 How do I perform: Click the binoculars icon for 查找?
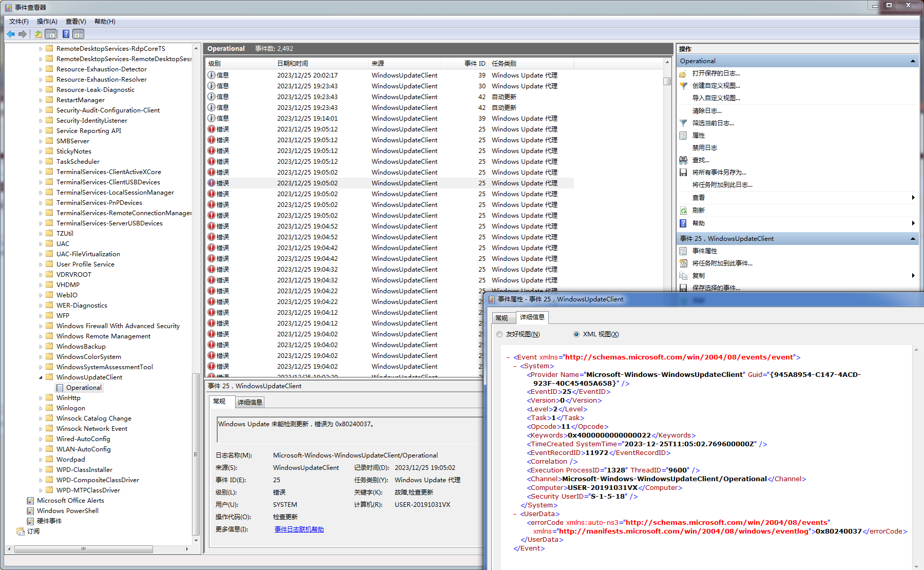pos(683,160)
